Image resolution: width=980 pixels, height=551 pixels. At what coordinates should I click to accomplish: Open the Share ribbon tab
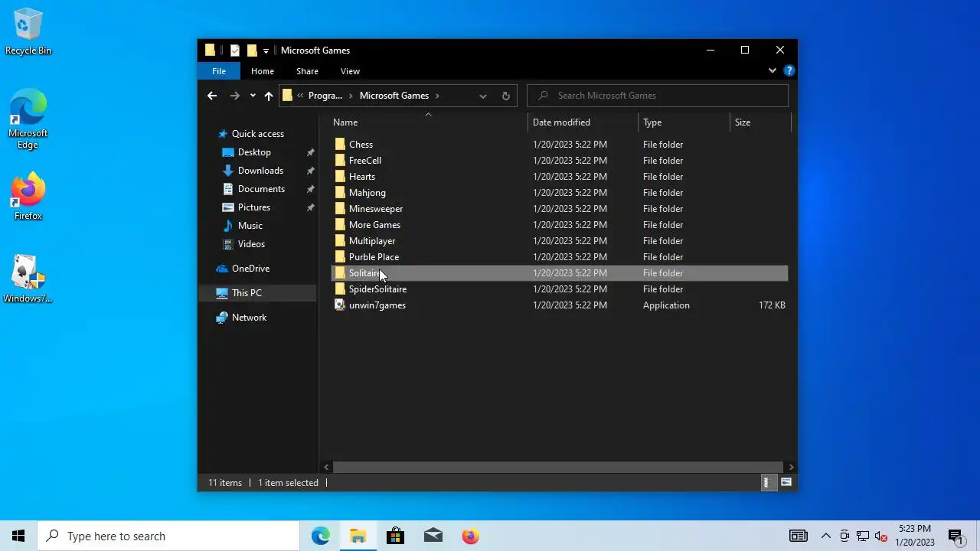pyautogui.click(x=307, y=71)
